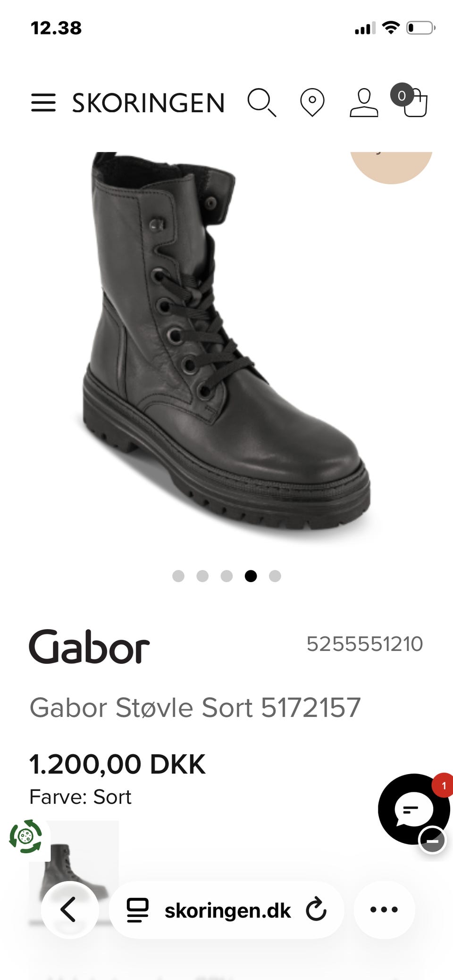Show the second product image dot

(202, 576)
